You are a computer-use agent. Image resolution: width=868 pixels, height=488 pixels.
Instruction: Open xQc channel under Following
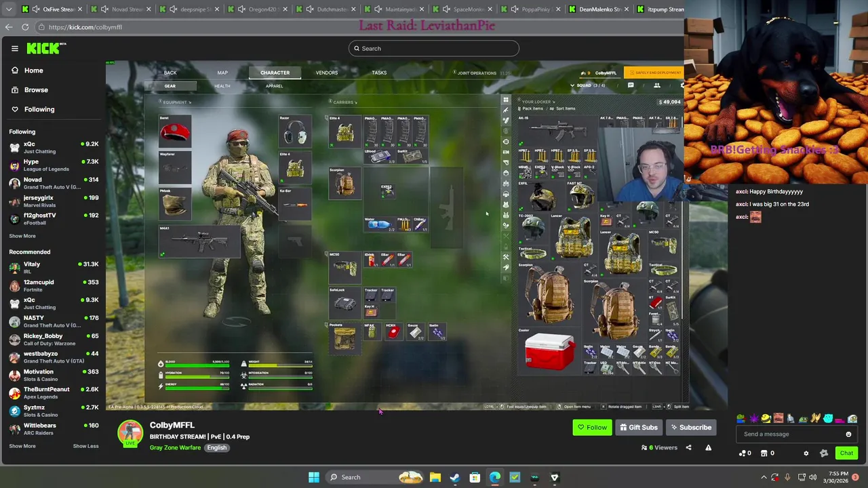tap(54, 147)
